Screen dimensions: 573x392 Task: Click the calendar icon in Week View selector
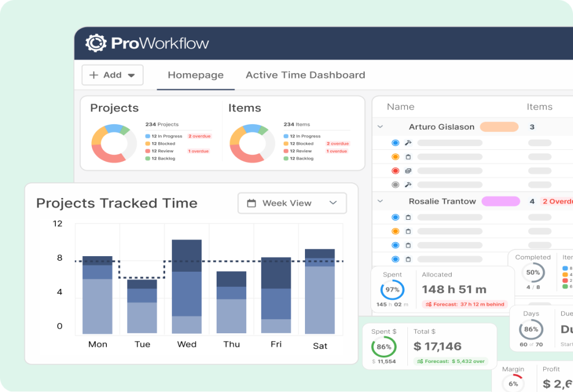pos(252,203)
